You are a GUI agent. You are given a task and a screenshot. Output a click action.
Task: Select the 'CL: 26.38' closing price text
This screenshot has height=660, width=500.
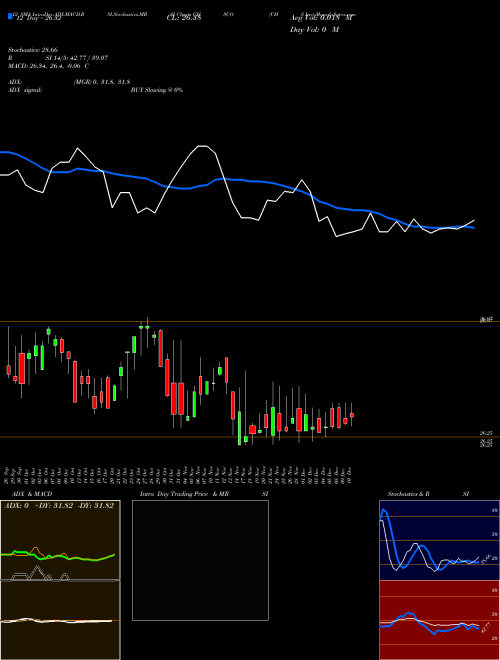[x=184, y=18]
